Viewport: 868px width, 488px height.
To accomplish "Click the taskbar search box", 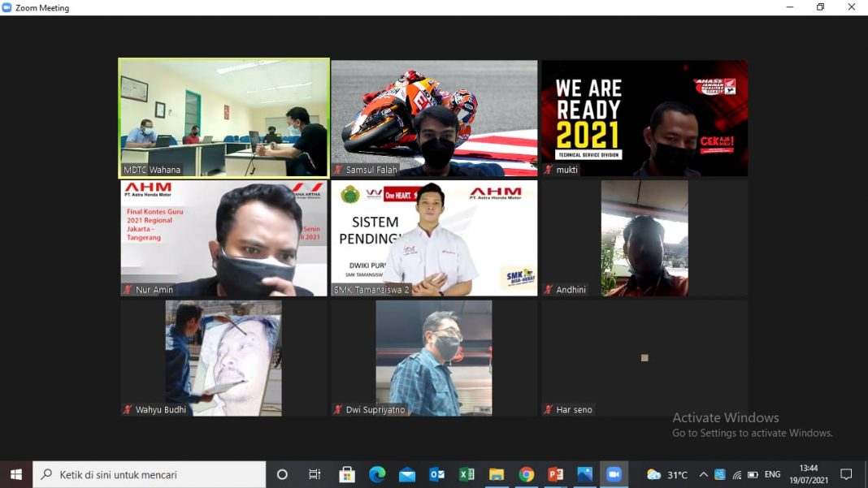I will pos(150,474).
